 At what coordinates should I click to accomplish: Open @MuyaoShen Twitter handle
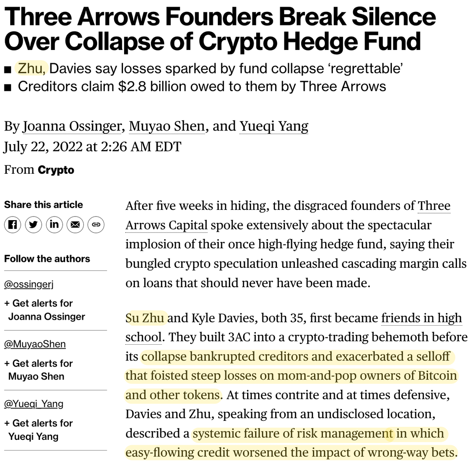click(35, 344)
